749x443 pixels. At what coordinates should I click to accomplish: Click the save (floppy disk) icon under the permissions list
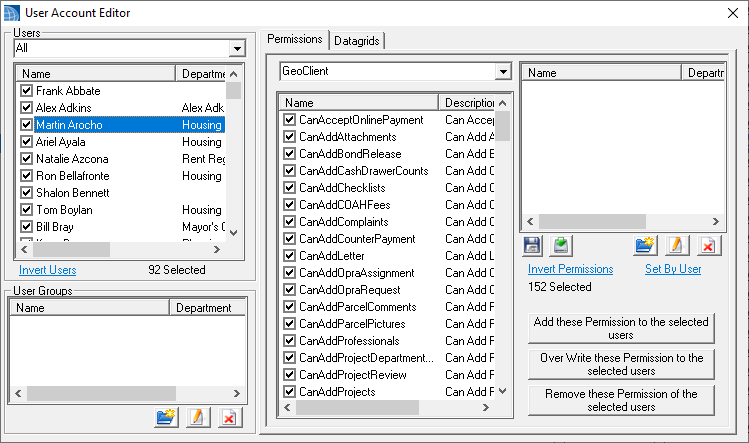pyautogui.click(x=532, y=246)
